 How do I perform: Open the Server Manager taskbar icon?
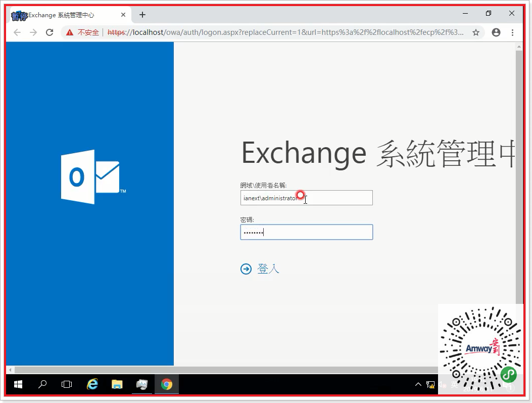[x=142, y=384]
